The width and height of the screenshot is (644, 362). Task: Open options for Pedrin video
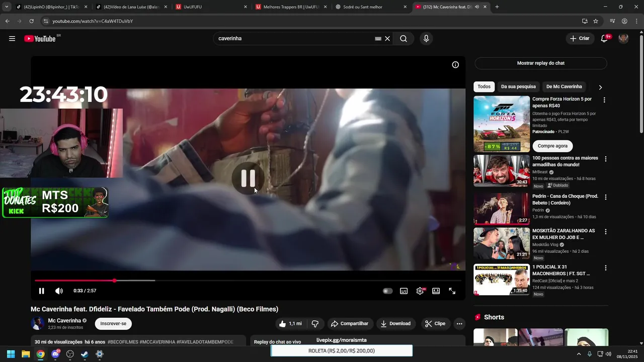605,197
